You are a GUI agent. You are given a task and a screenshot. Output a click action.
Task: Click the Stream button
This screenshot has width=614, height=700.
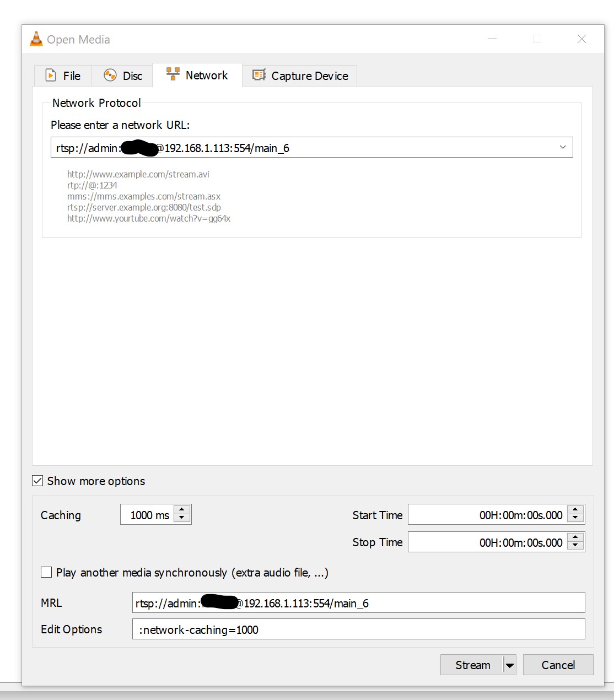coord(472,665)
